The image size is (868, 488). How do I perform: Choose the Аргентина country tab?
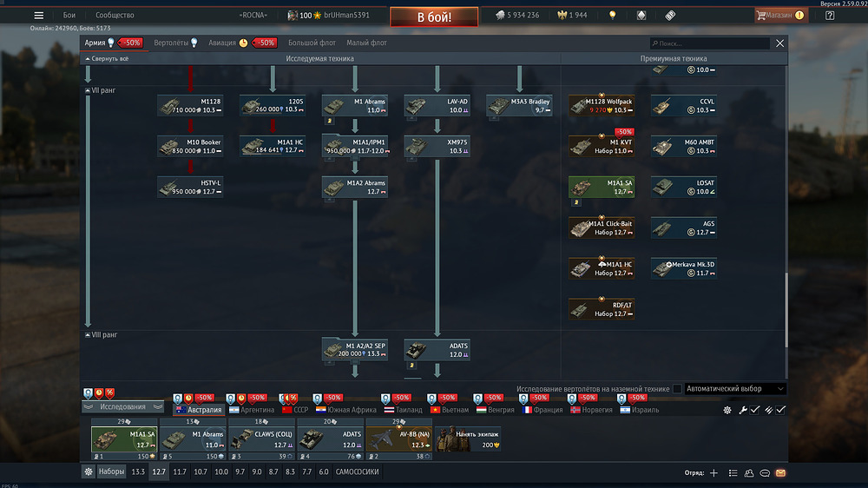(x=252, y=410)
